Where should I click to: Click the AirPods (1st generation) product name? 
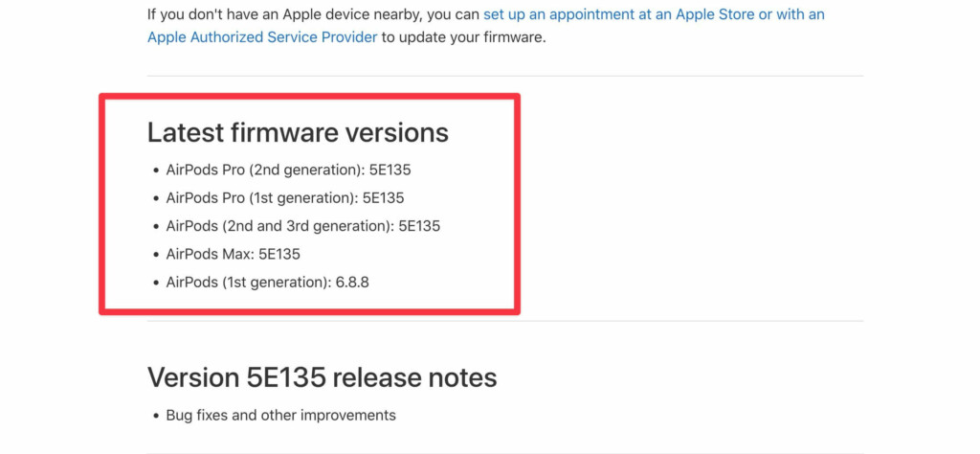tap(245, 282)
